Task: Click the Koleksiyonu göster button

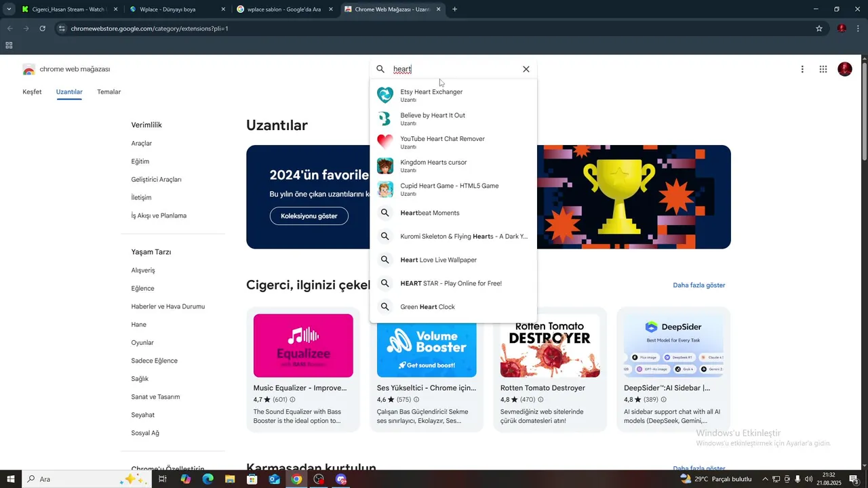Action: 309,216
